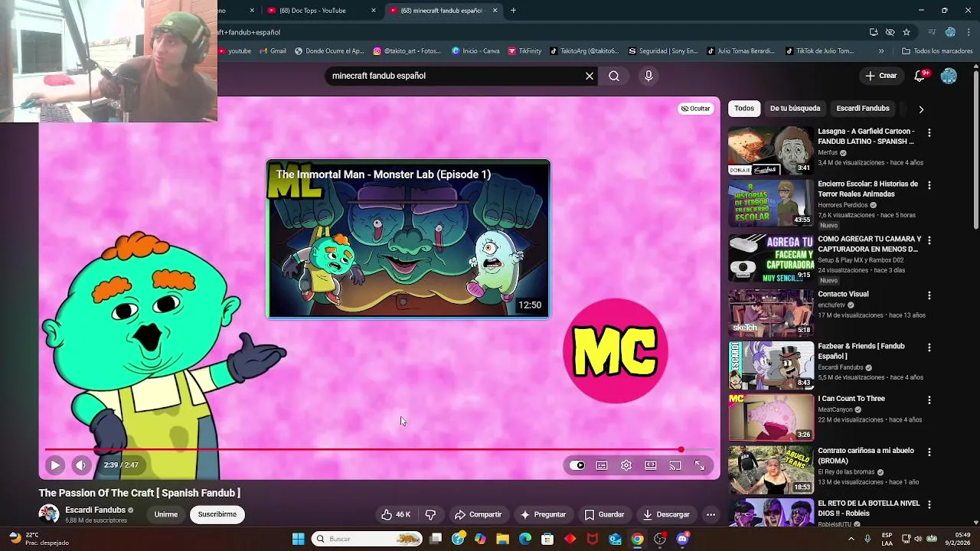This screenshot has height=551, width=980.
Task: Open the TikFinity bookmark
Action: [x=524, y=51]
